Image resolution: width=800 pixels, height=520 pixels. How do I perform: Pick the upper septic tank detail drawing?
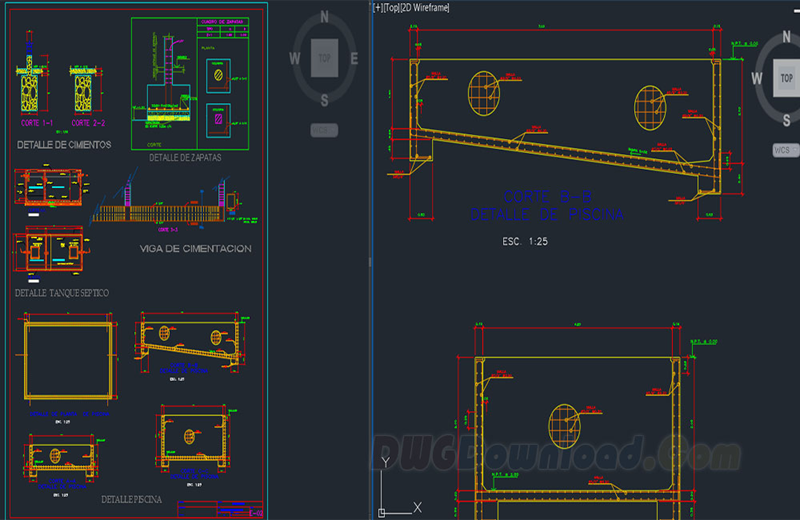pos(52,187)
